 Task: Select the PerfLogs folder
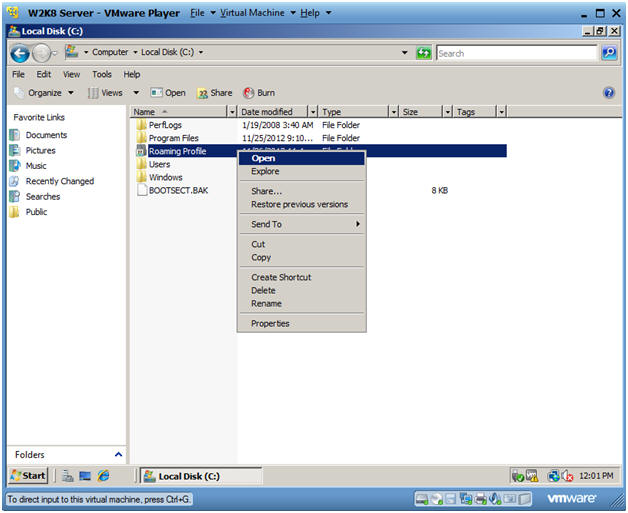tap(165, 125)
